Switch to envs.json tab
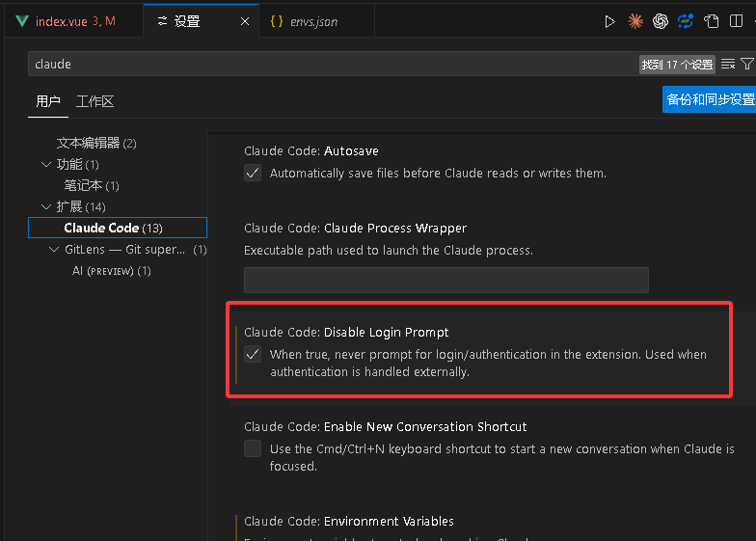 coord(316,21)
